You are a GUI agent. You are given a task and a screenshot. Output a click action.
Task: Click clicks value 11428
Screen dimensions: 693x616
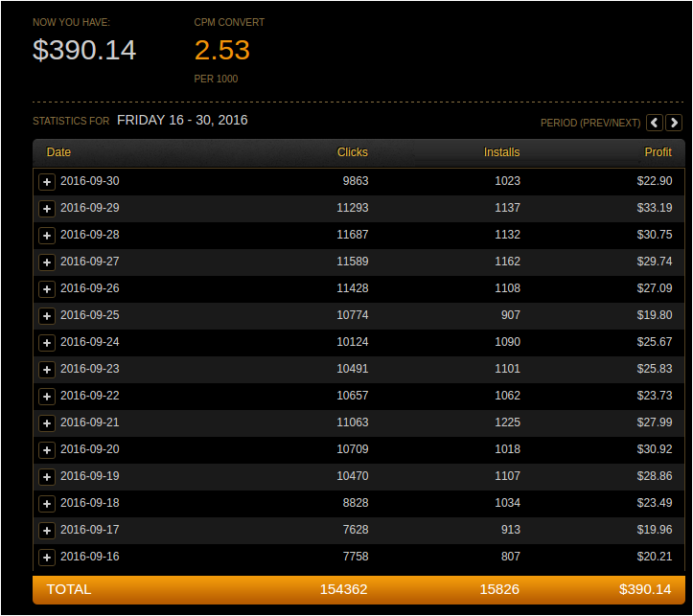pyautogui.click(x=352, y=288)
